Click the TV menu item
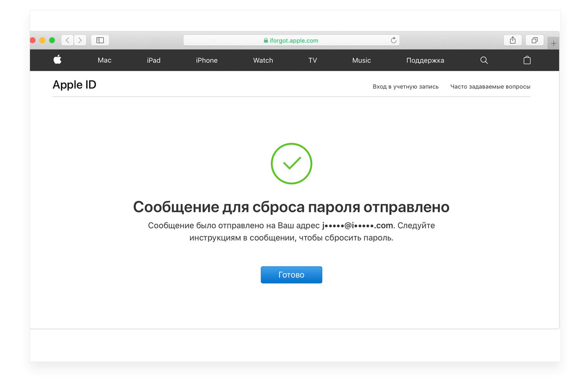This screenshot has height=379, width=588. [x=313, y=60]
